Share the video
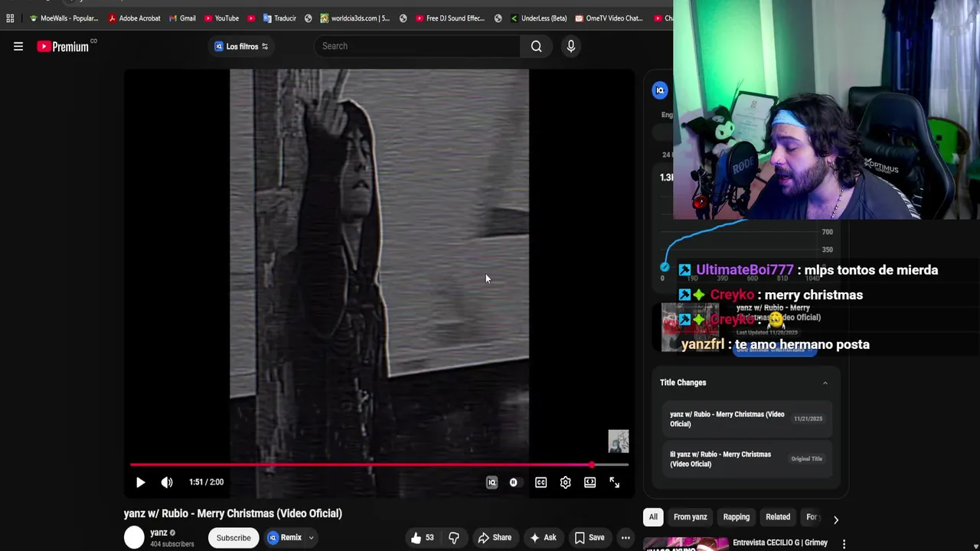980x551 pixels. pos(495,537)
